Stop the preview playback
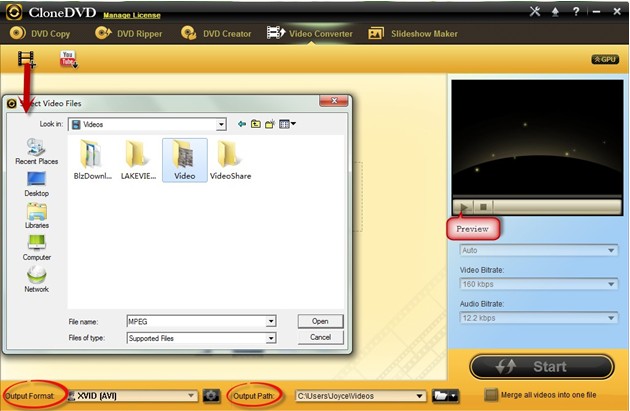The width and height of the screenshot is (630, 411). pyautogui.click(x=483, y=207)
